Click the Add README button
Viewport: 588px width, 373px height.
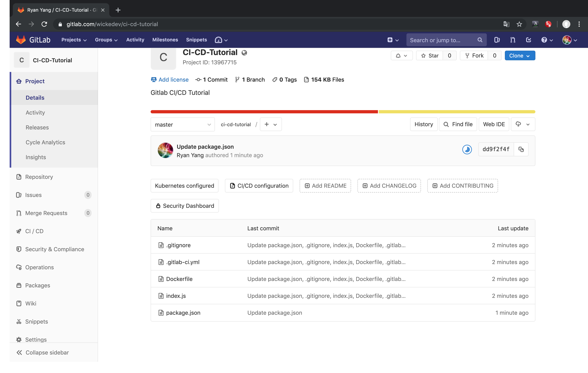tap(325, 185)
